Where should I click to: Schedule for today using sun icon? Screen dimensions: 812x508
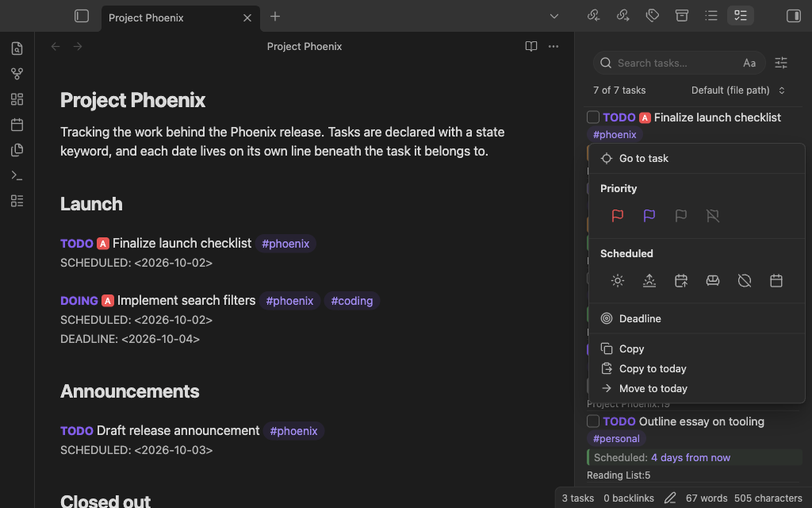617,281
